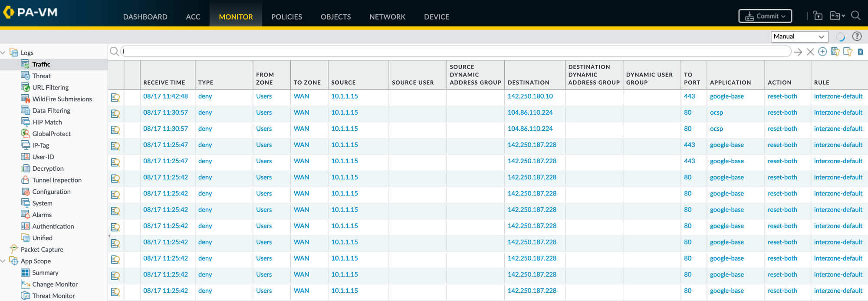This screenshot has height=301, width=868.
Task: Click the IP-Tag icon in sidebar
Action: click(x=25, y=145)
